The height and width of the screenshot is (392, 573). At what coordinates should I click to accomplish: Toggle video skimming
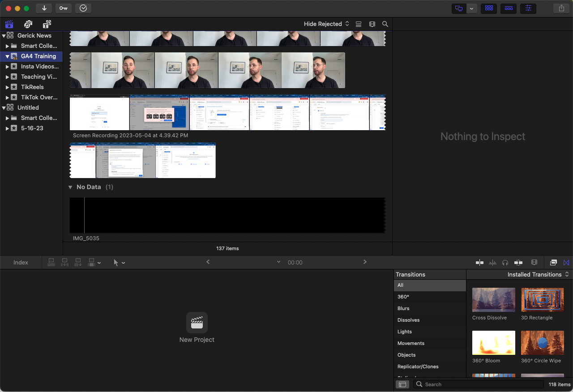click(x=479, y=263)
